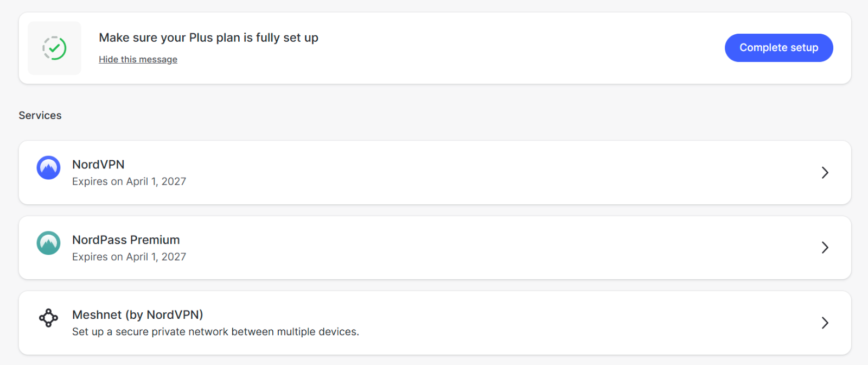This screenshot has width=868, height=365.
Task: Hide this message via the underlined link
Action: tap(138, 59)
